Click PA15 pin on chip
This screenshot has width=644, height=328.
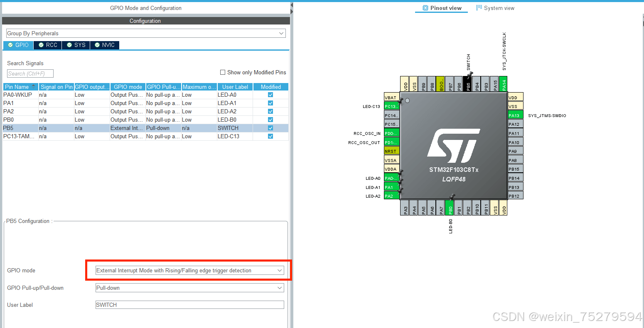click(x=495, y=84)
